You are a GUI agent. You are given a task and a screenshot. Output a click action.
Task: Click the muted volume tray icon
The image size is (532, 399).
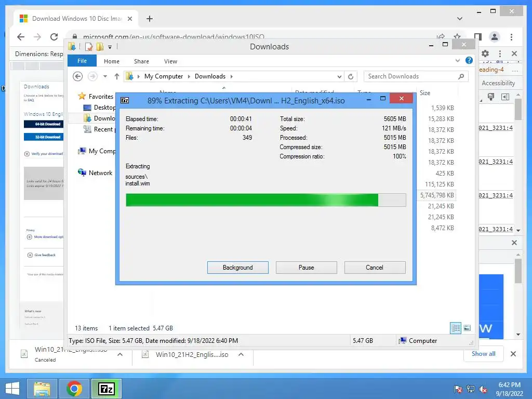click(483, 389)
